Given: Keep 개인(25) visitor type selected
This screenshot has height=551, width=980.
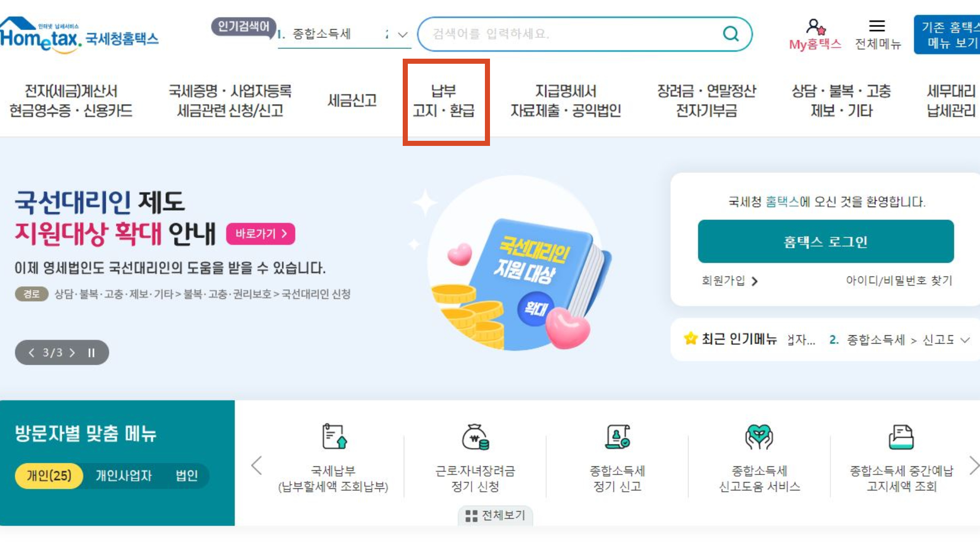Looking at the screenshot, I should 48,475.
